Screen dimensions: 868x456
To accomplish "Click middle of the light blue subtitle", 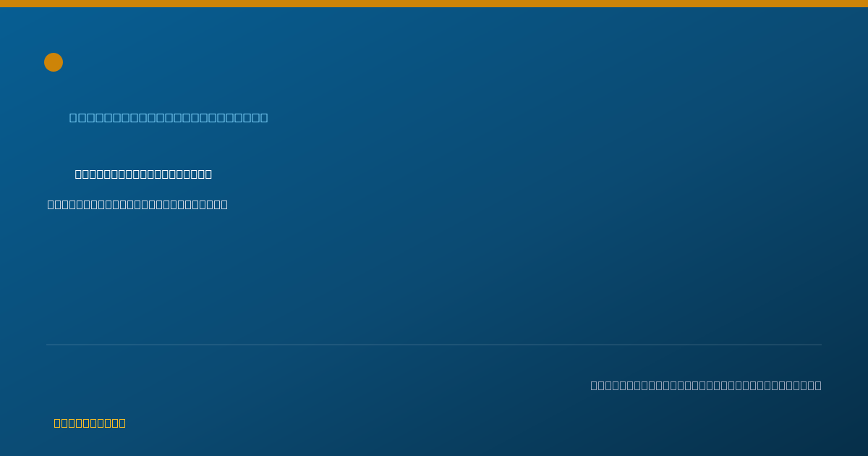I will click(x=169, y=117).
